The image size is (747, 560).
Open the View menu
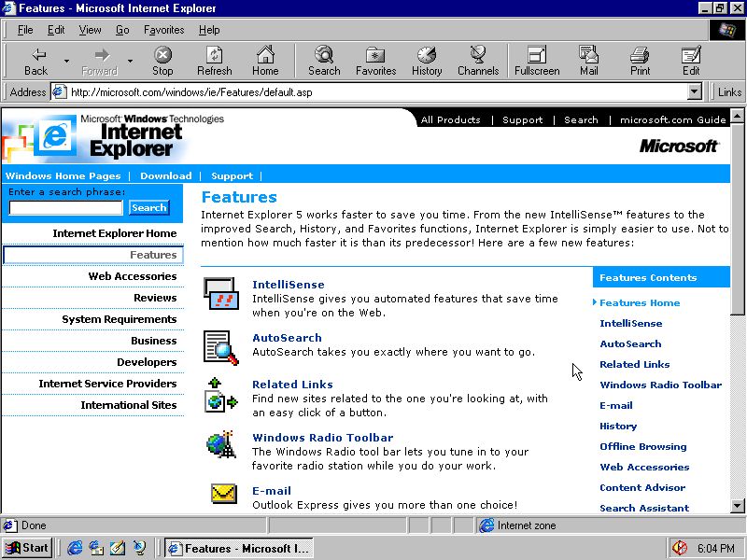click(x=90, y=30)
